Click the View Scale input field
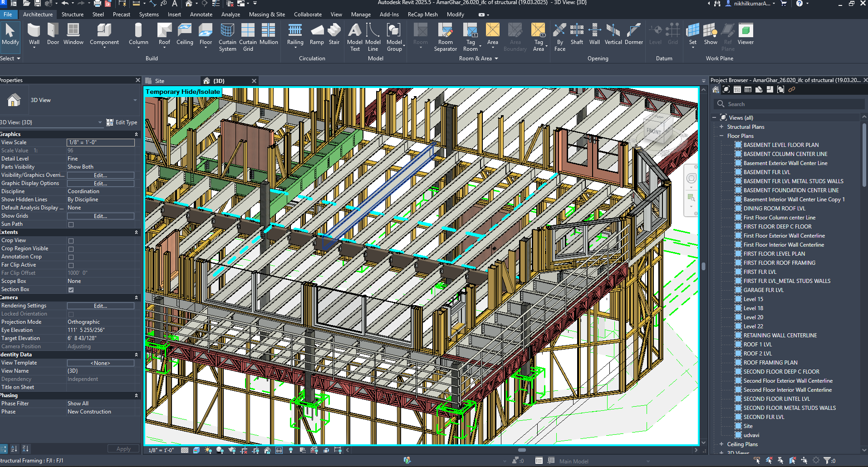This screenshot has width=868, height=467. (x=101, y=142)
